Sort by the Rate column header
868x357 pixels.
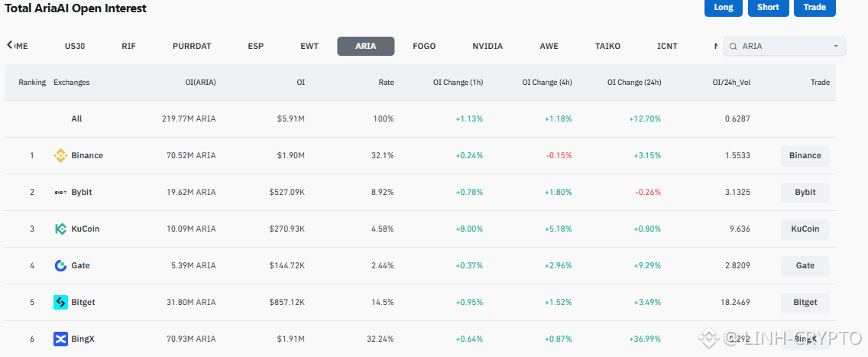coord(387,82)
